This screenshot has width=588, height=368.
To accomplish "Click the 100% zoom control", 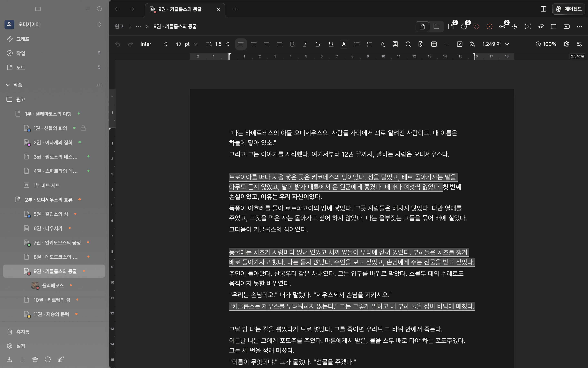I will point(546,44).
